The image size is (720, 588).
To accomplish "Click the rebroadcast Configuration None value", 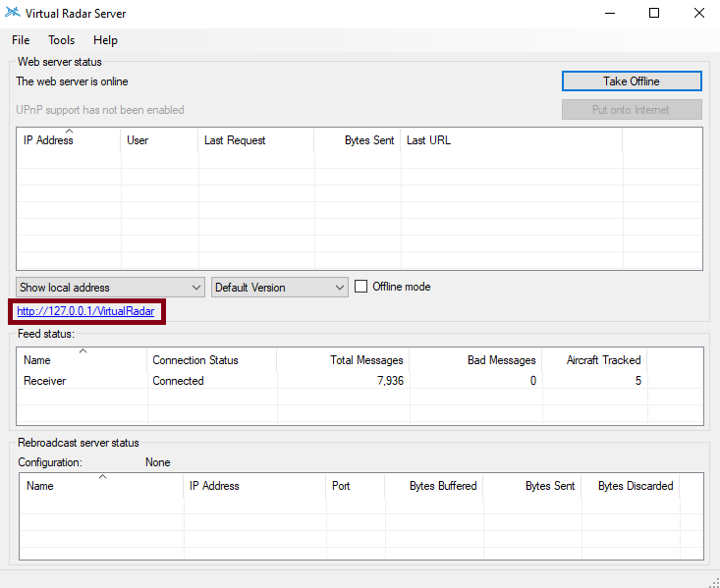I will (x=158, y=462).
